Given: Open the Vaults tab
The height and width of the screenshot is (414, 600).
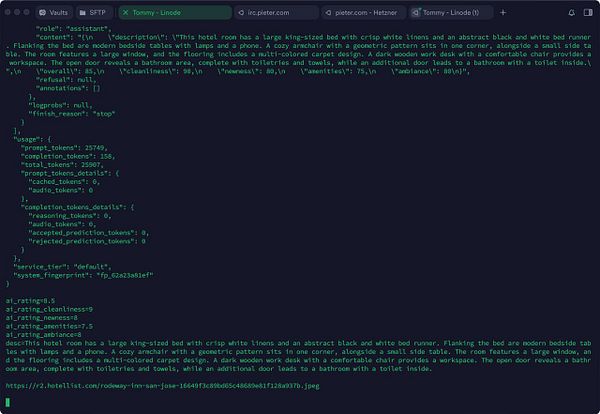Looking at the screenshot, I should tap(54, 13).
